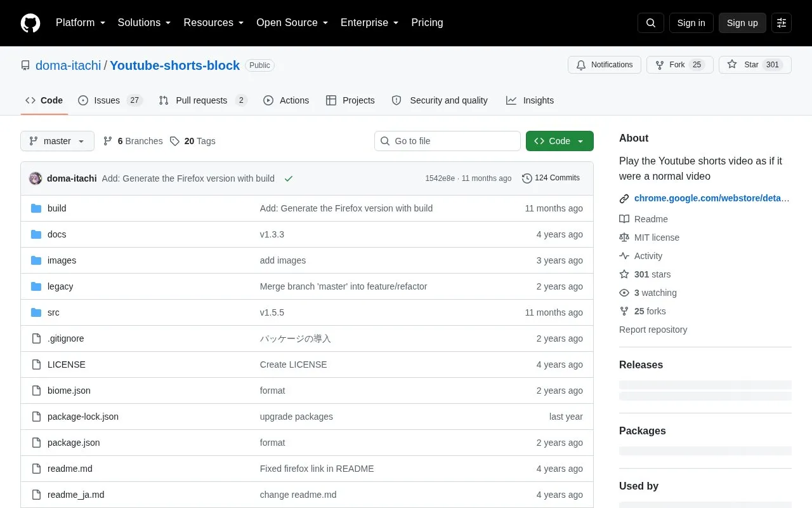The height and width of the screenshot is (508, 812).
Task: Click the LICENSE file icon
Action: (36, 364)
